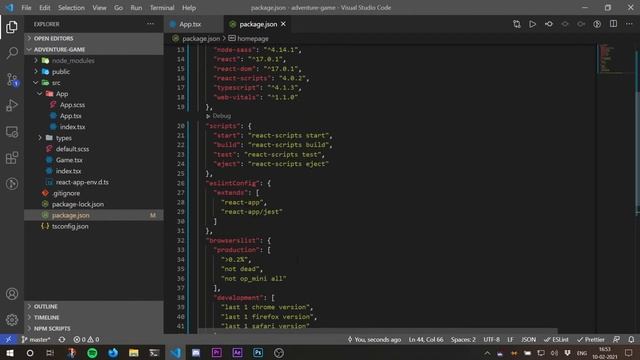Click the feedback icon in status bar
The image size is (640, 360).
pos(616,340)
